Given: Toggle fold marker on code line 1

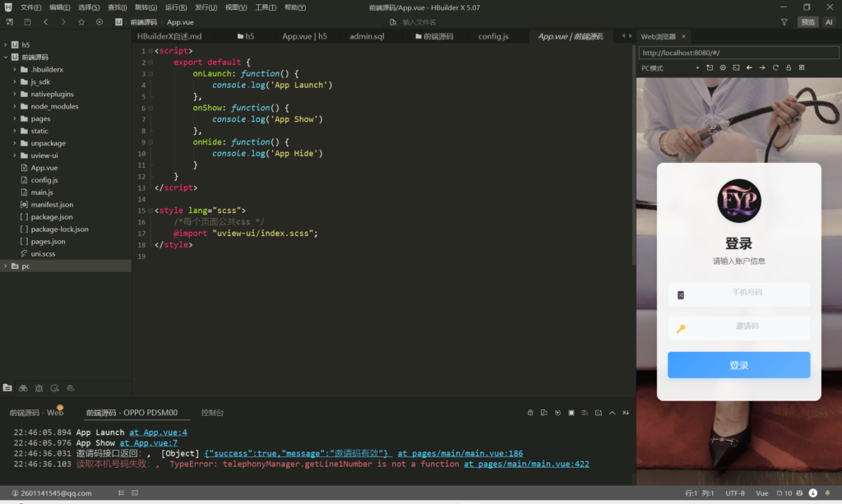Looking at the screenshot, I should (150, 51).
